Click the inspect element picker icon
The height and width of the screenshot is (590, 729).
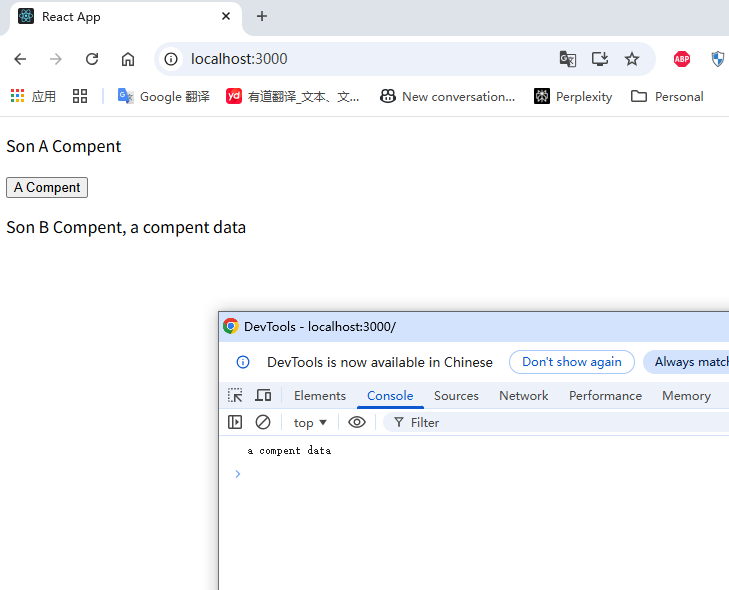pyautogui.click(x=235, y=396)
